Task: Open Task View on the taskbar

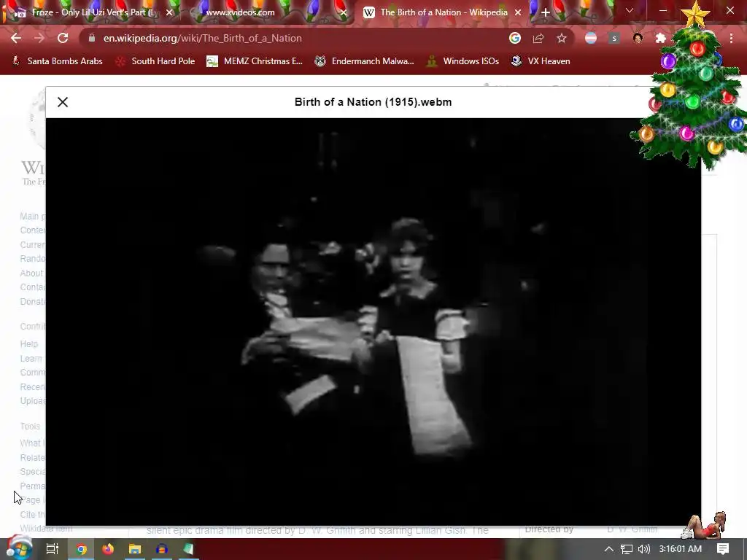Action: [52, 549]
